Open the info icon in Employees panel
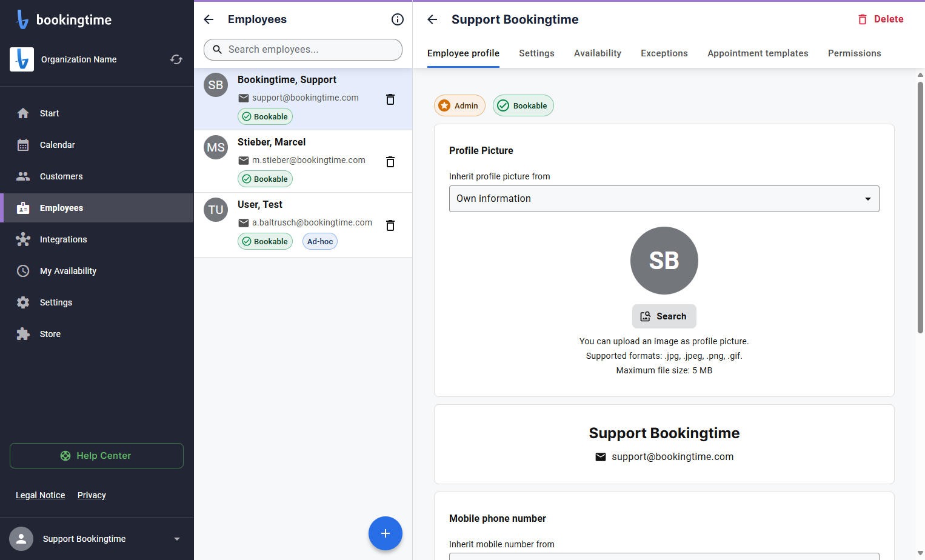 [398, 19]
